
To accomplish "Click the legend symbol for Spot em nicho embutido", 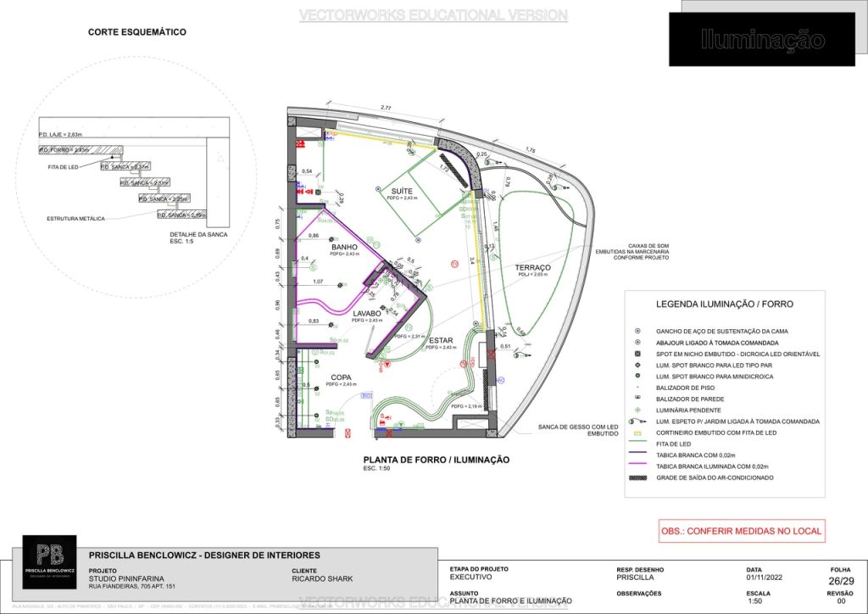I will point(637,354).
